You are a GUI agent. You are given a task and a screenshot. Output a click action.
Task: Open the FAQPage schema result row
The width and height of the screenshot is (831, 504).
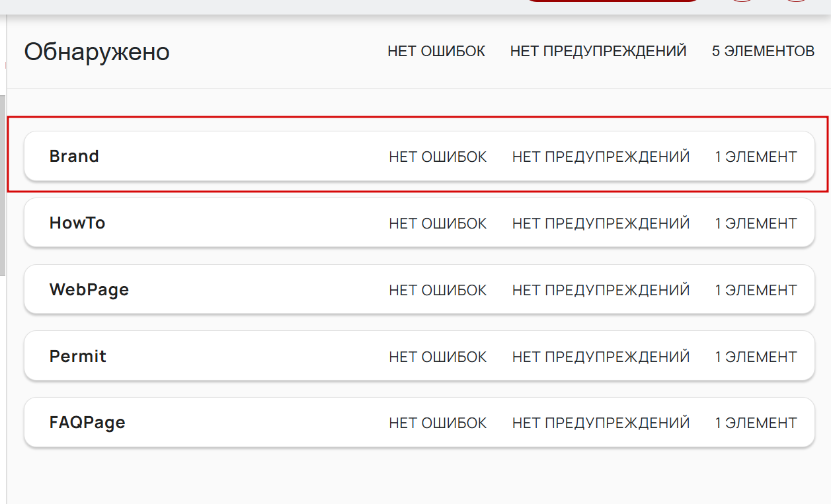point(87,423)
